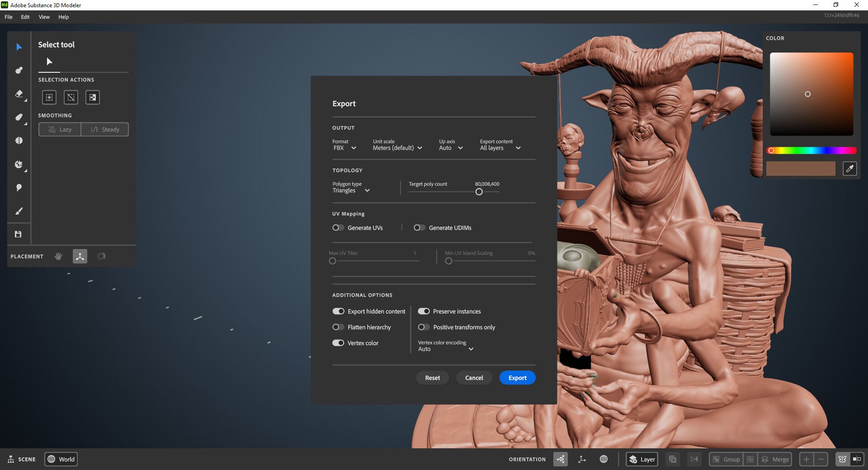Screen dimensions: 868x470
Task: Activate the Hand placement tool
Action: tap(58, 256)
